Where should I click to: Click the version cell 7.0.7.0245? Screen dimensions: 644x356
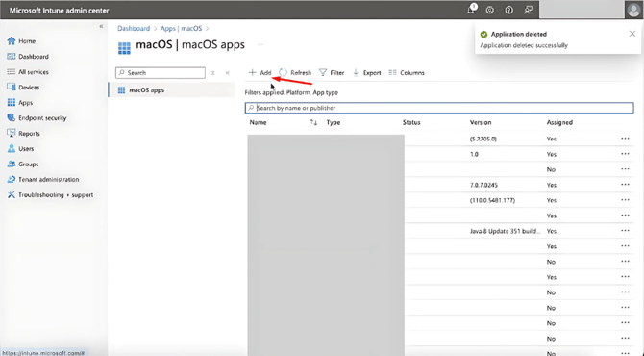[483, 185]
